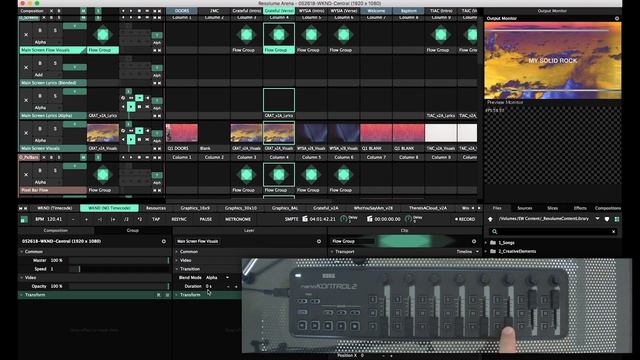This screenshot has height=360, width=640.
Task: Clear the Files browser search field
Action: point(613,231)
